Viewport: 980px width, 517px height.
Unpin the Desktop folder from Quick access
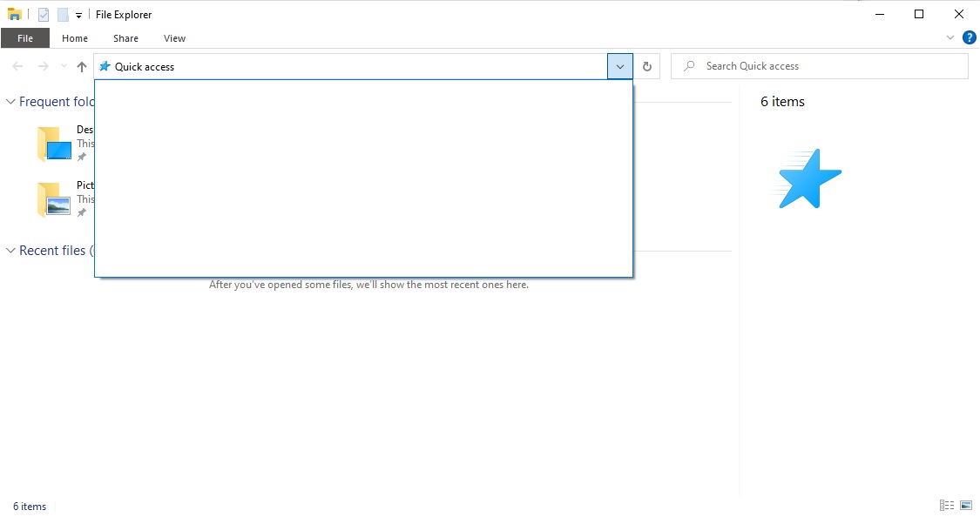click(80, 157)
